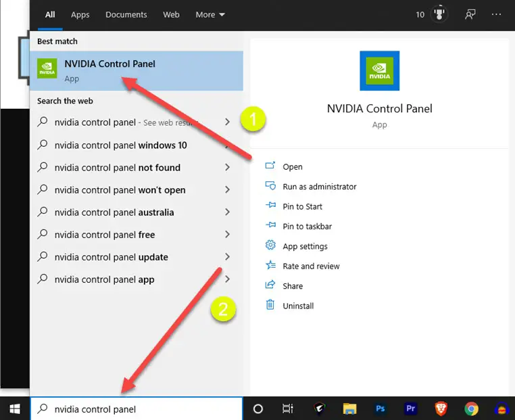
Task: Expand arrow for 'nvidia control panel update'
Action: pyautogui.click(x=227, y=257)
